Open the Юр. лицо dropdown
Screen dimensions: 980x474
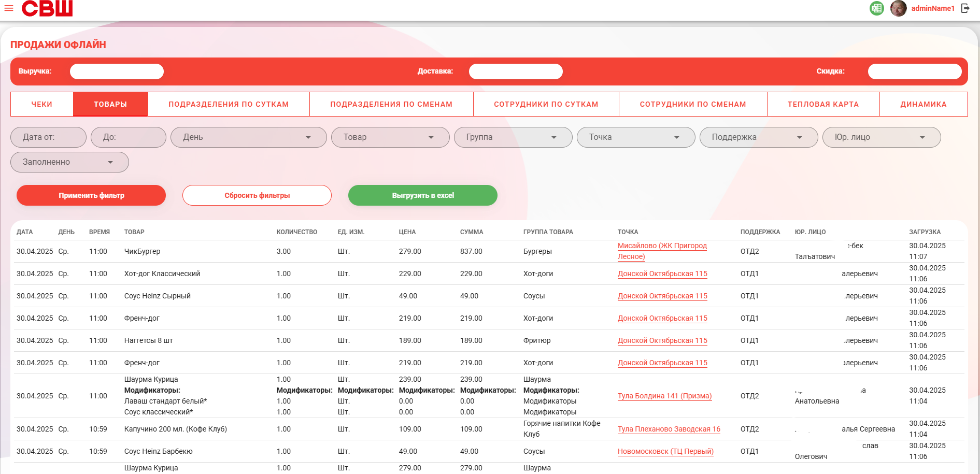882,137
